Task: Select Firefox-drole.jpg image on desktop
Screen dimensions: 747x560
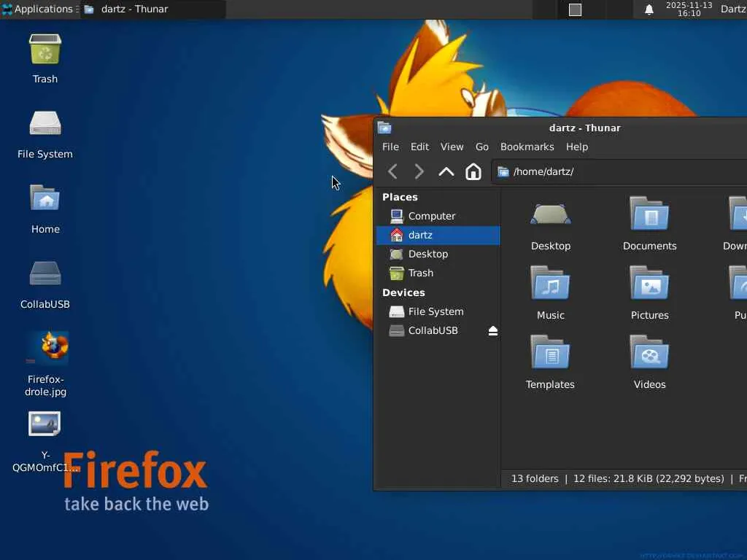Action: [x=47, y=348]
